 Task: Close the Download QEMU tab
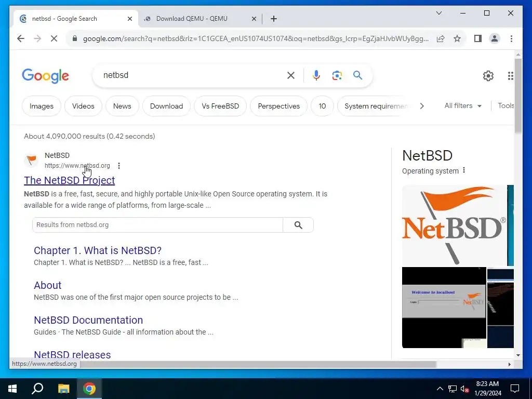(x=254, y=19)
